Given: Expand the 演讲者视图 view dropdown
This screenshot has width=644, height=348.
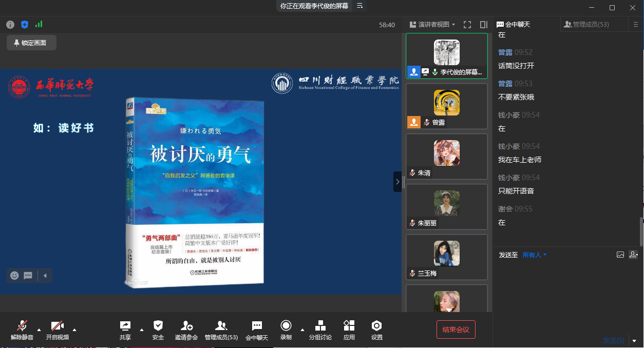Looking at the screenshot, I should (x=432, y=25).
